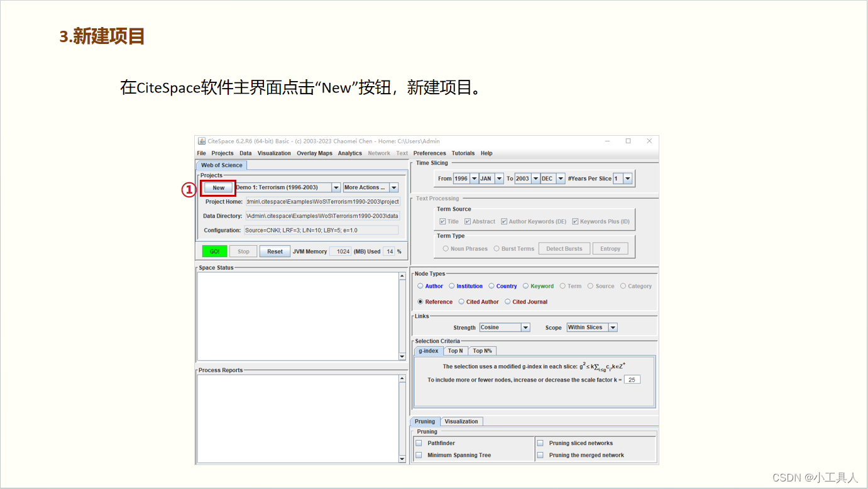The height and width of the screenshot is (489, 868).
Task: Open the Scope Within Slices dropdown
Action: tap(613, 327)
